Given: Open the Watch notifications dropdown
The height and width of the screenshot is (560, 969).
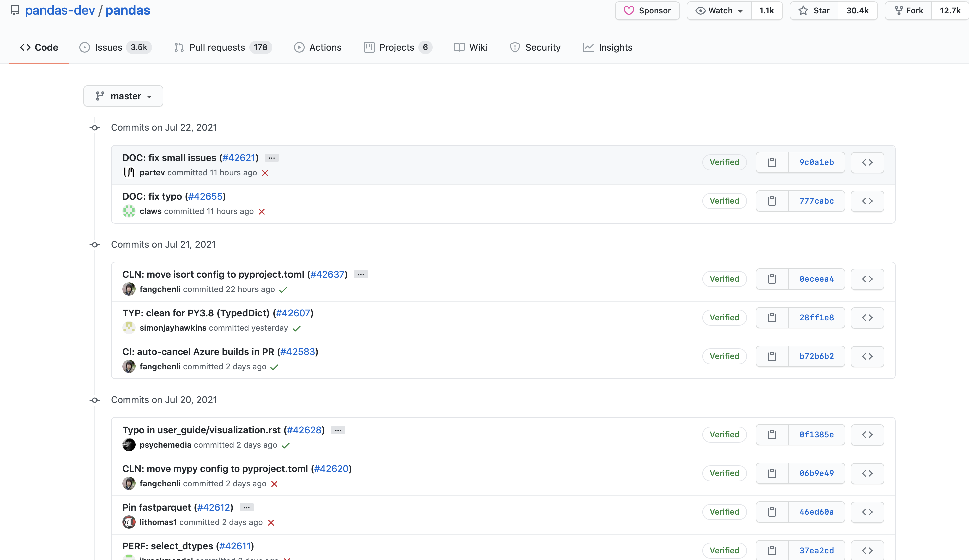Looking at the screenshot, I should click(719, 11).
